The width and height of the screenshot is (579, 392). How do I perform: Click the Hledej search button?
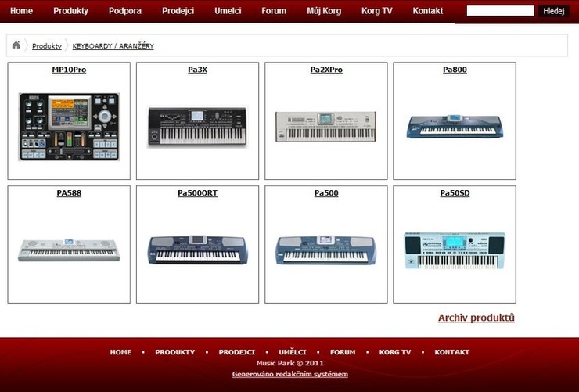[553, 11]
